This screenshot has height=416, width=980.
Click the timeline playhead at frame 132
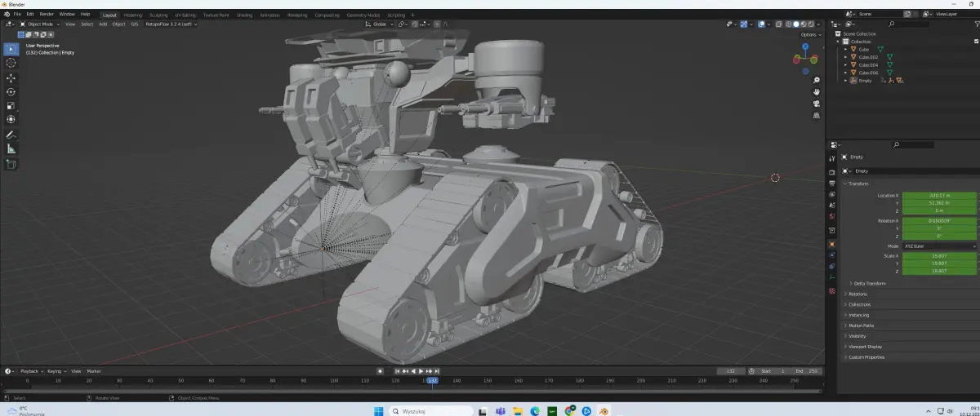pyautogui.click(x=432, y=380)
